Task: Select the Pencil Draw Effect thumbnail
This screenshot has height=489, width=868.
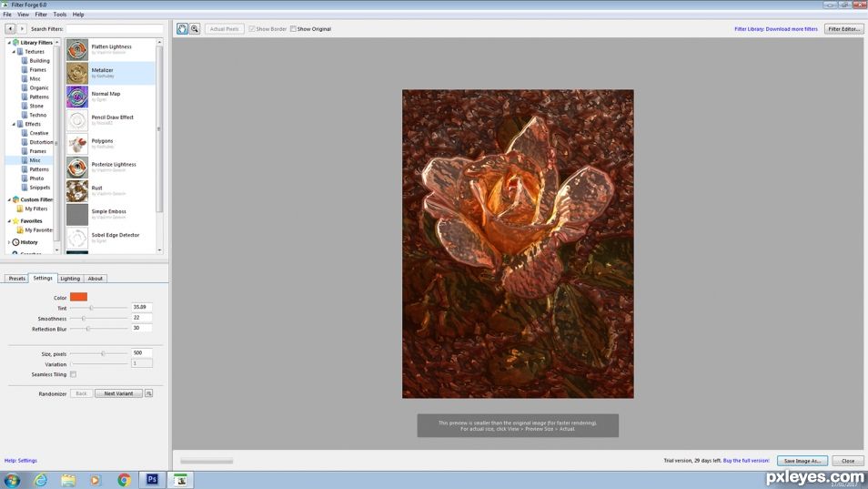Action: click(x=77, y=120)
